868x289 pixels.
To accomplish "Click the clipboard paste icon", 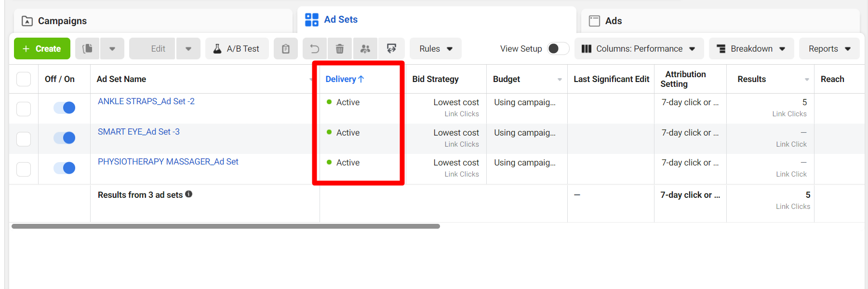I will coord(285,49).
